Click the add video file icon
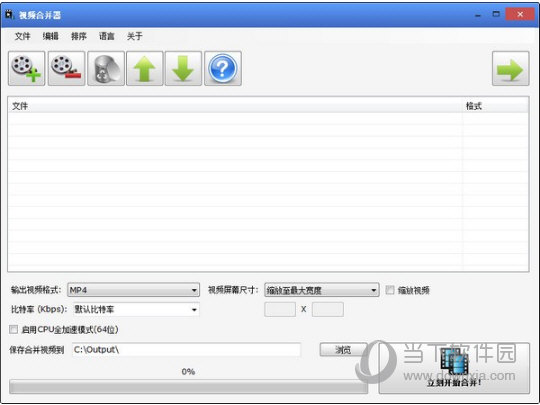The image size is (540, 405). [x=27, y=69]
